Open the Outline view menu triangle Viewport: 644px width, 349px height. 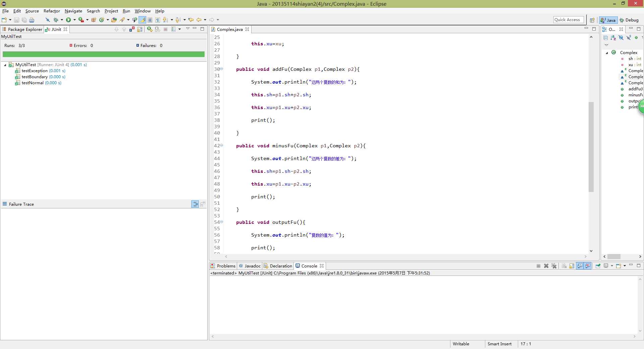click(606, 45)
